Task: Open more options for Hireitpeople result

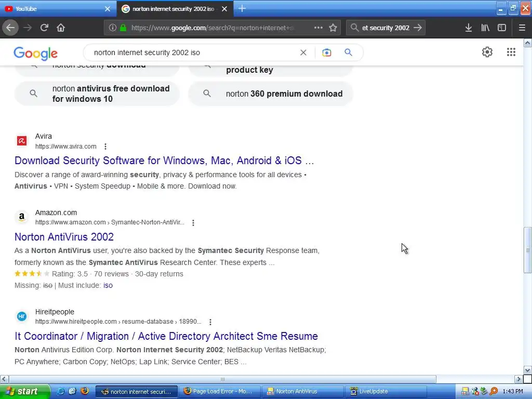Action: point(210,322)
